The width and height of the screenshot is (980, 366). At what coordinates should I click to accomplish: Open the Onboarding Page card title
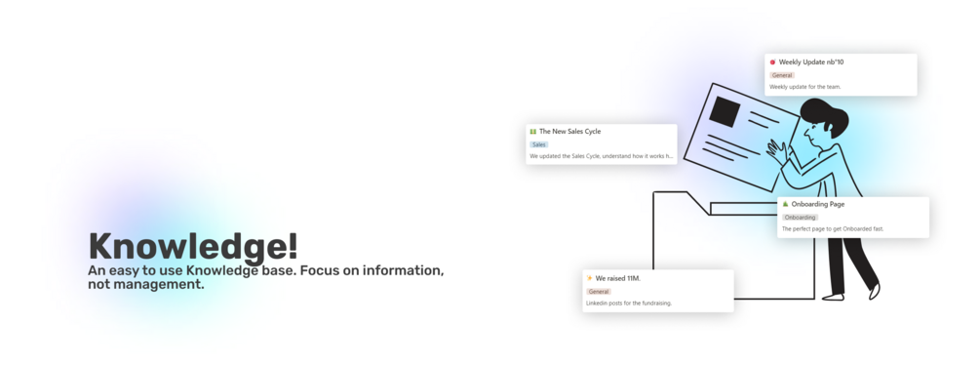coord(818,204)
